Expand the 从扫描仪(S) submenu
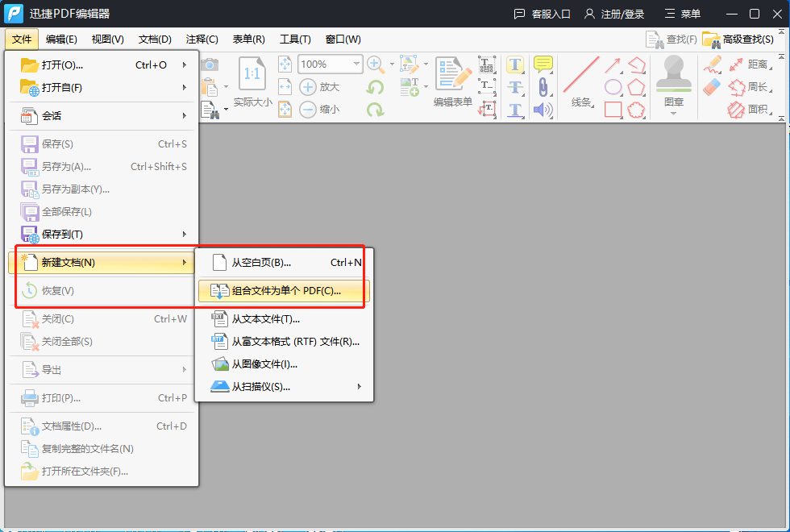790x532 pixels. click(284, 386)
